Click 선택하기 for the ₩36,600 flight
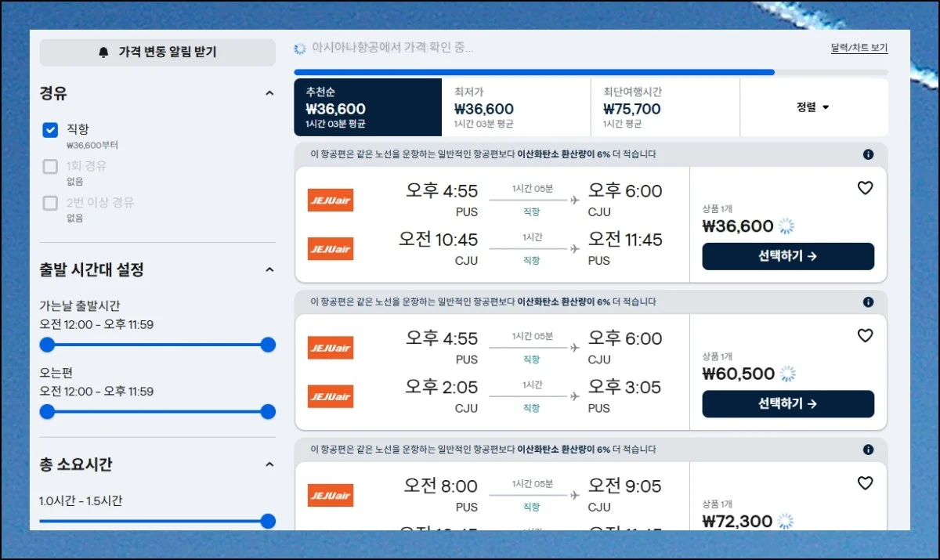The height and width of the screenshot is (560, 940). tap(787, 256)
